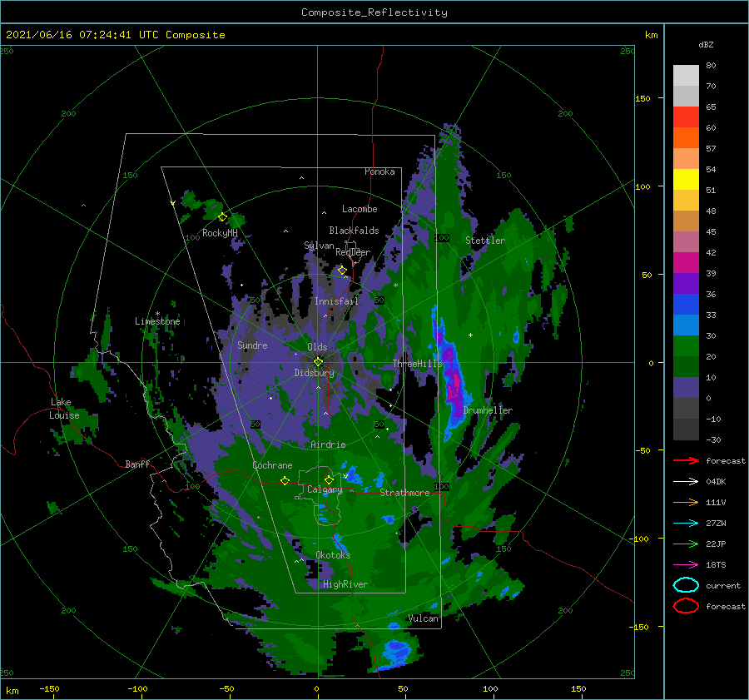Click the Drumheller city label

pyautogui.click(x=488, y=410)
